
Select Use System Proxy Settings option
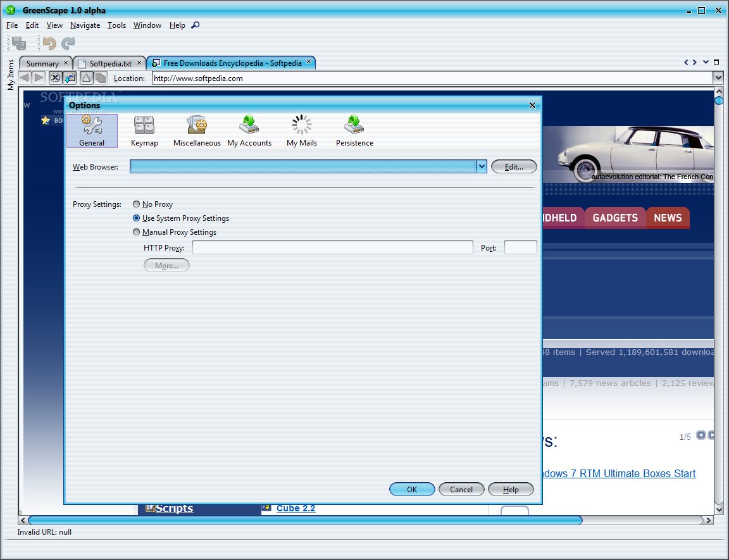pyautogui.click(x=136, y=218)
